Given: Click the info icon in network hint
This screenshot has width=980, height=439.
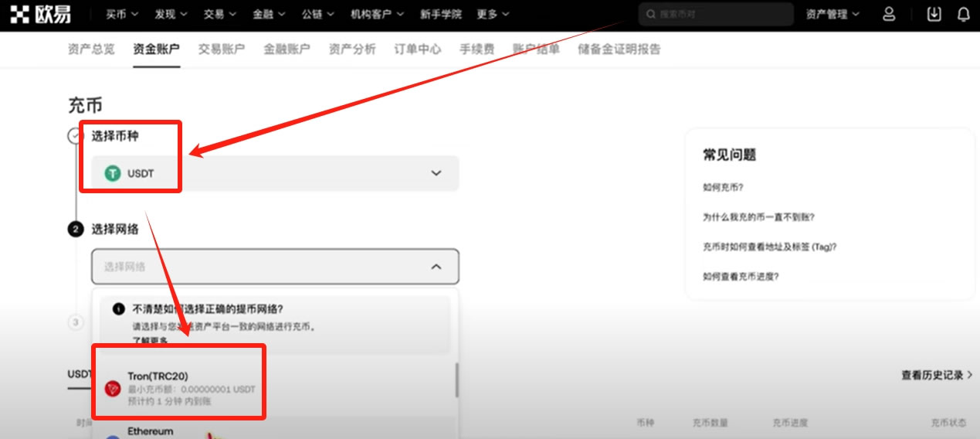Looking at the screenshot, I should pos(118,309).
